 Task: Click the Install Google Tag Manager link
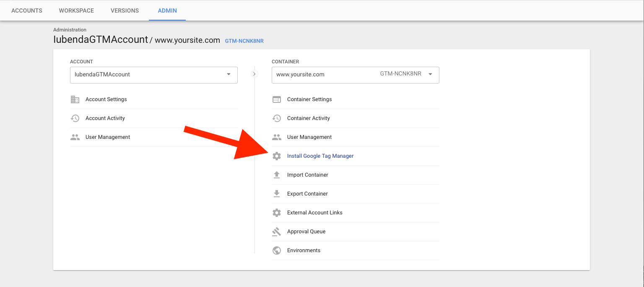(x=320, y=156)
